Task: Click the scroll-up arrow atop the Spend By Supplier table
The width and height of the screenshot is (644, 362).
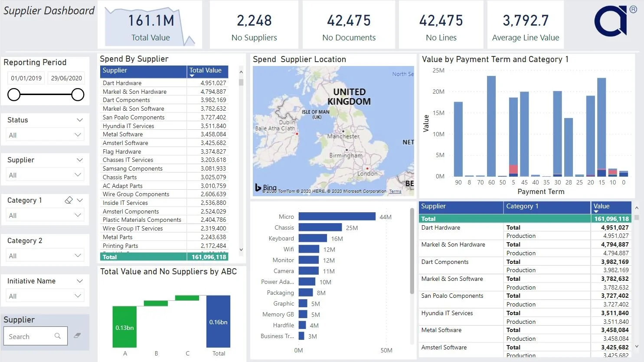Action: (241, 71)
